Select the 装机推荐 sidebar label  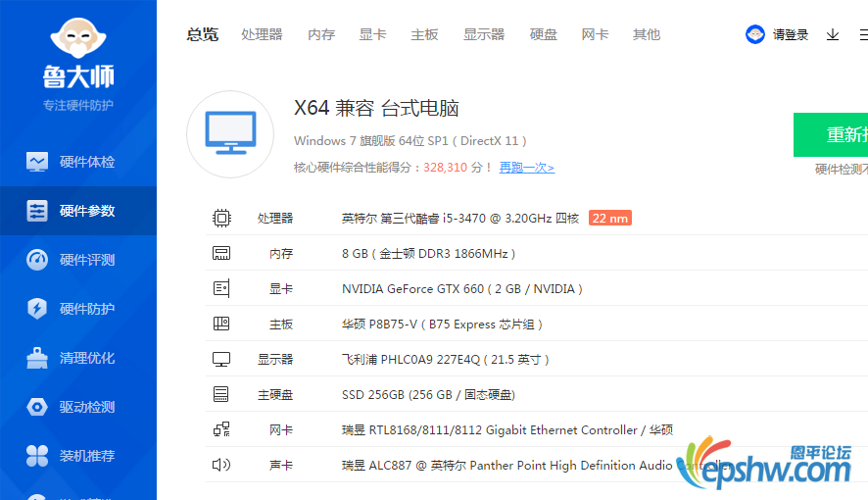click(87, 456)
